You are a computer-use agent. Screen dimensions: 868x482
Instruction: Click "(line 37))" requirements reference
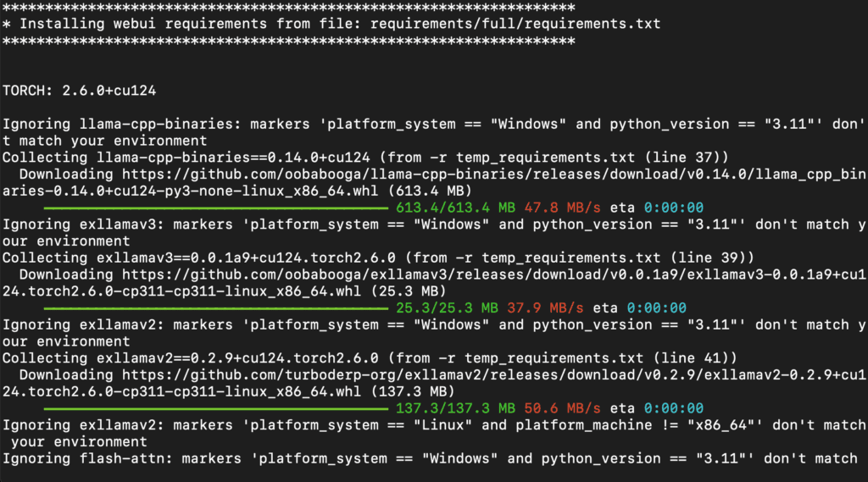(x=686, y=158)
